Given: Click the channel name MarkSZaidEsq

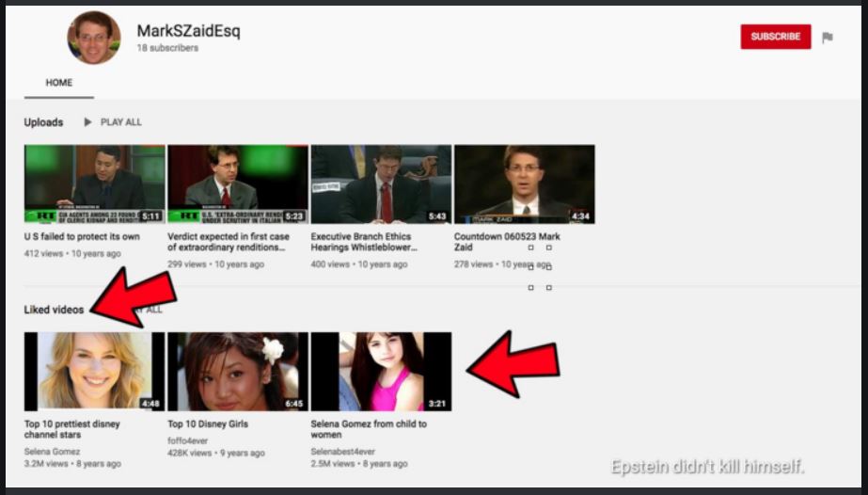Looking at the screenshot, I should coord(188,31).
